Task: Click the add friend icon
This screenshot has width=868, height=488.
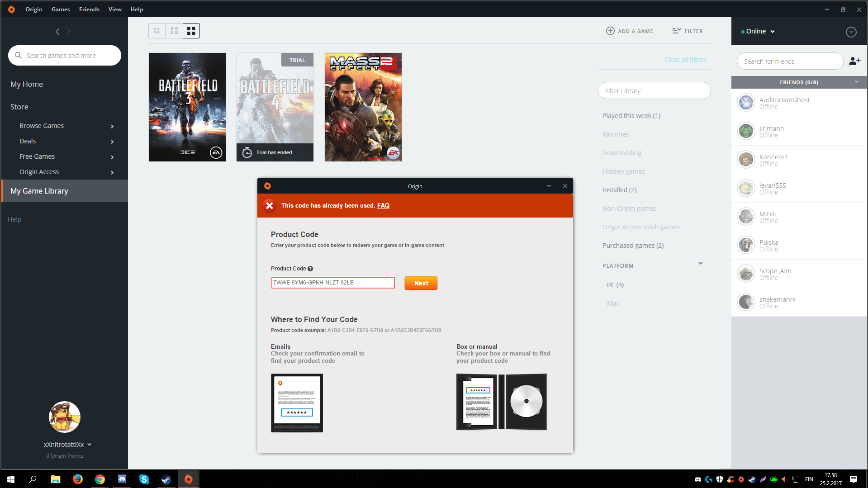Action: coord(854,61)
